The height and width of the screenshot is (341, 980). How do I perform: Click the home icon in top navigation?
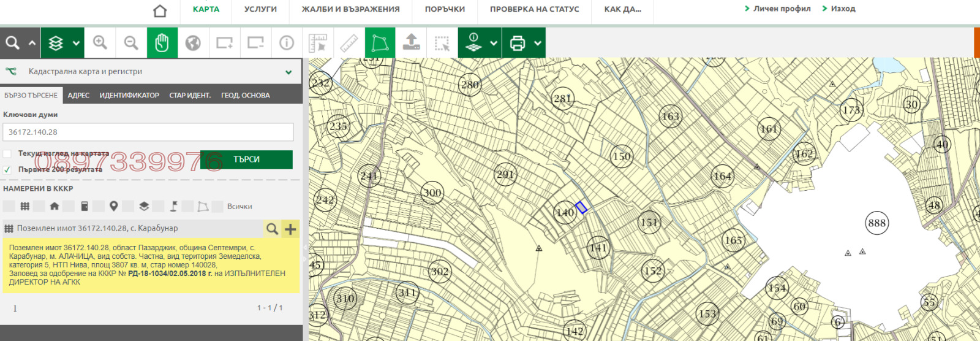pyautogui.click(x=160, y=11)
